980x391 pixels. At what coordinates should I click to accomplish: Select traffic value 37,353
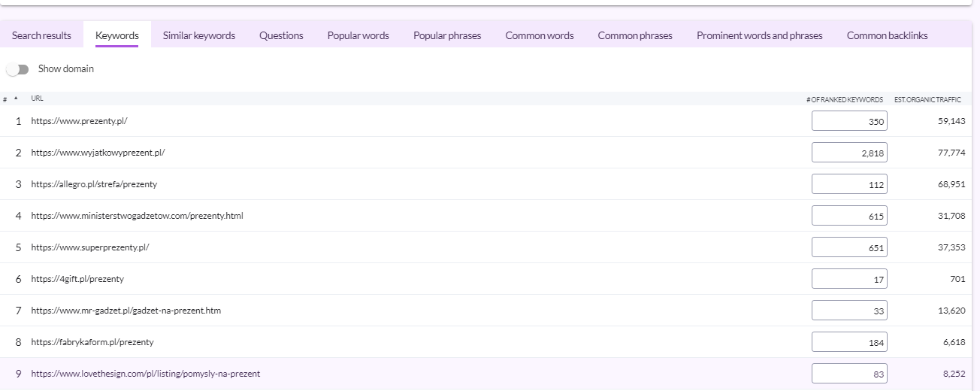coord(951,247)
